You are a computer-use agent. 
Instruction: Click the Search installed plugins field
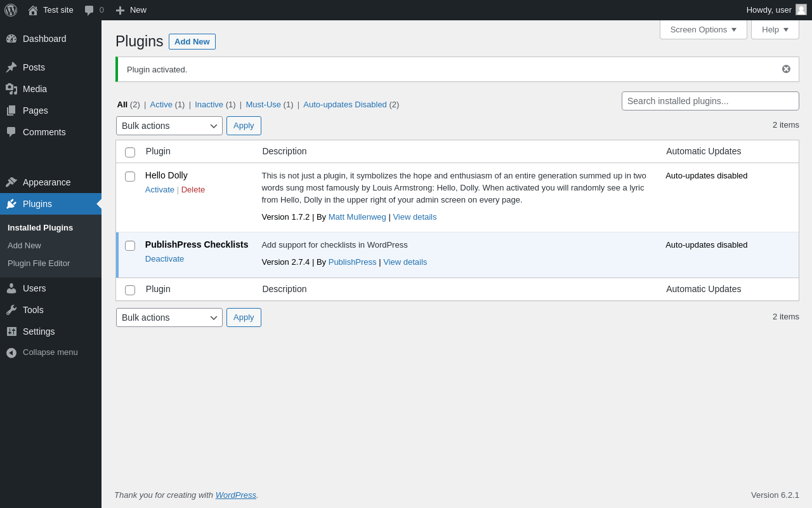[710, 101]
